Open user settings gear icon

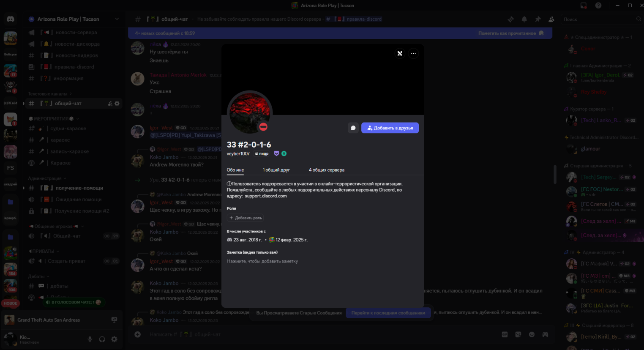(114, 339)
